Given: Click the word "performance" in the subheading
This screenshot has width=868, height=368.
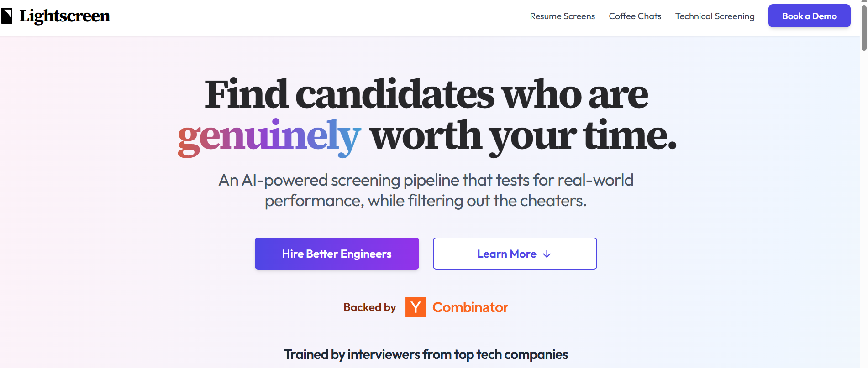Looking at the screenshot, I should click(x=313, y=201).
